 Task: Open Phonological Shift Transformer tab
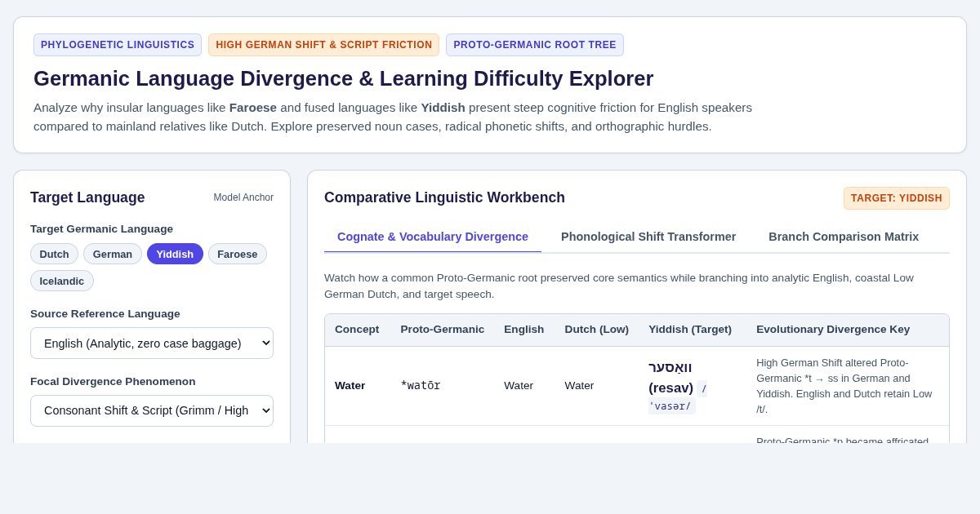(648, 237)
